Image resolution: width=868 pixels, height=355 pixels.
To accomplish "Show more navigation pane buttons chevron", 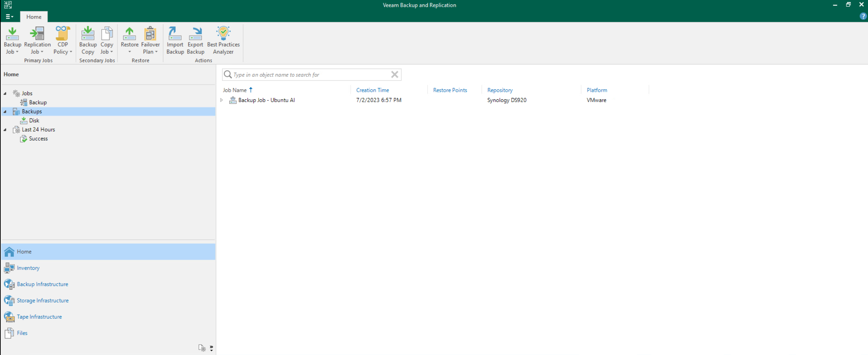I will (x=211, y=348).
